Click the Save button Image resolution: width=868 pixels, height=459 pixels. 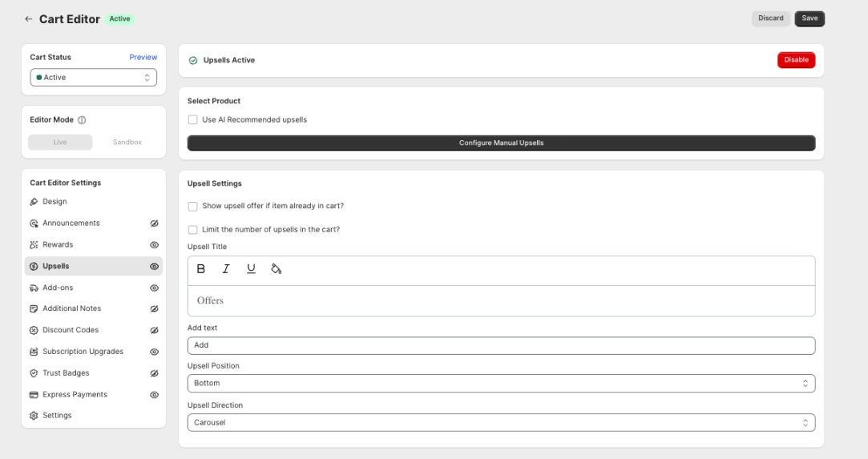tap(809, 18)
